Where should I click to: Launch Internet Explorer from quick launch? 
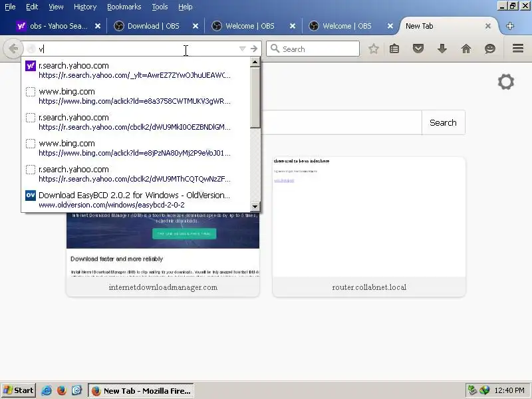click(47, 390)
